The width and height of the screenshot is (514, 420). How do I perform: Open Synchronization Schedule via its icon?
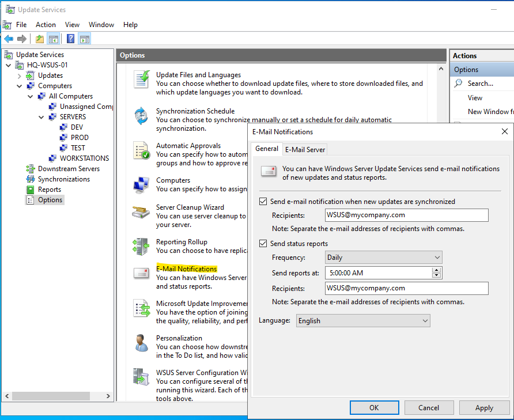(141, 116)
